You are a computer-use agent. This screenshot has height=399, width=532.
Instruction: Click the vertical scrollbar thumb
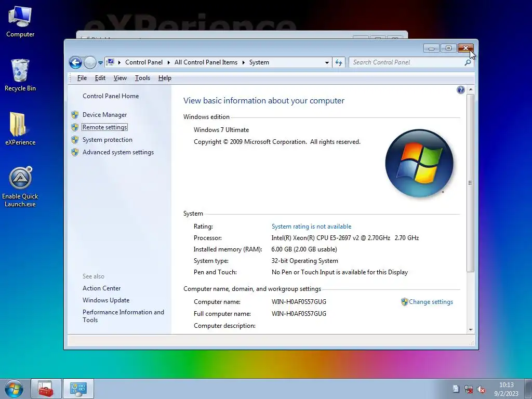(x=470, y=183)
